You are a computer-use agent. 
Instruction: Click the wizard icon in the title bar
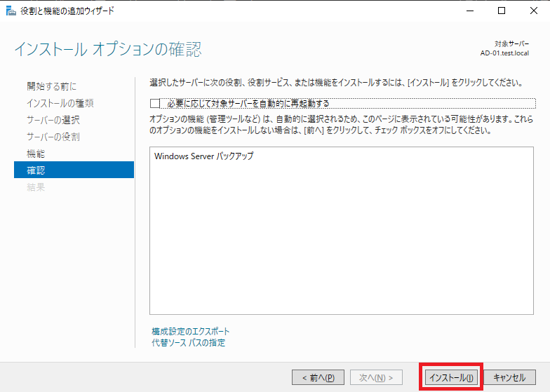point(10,11)
